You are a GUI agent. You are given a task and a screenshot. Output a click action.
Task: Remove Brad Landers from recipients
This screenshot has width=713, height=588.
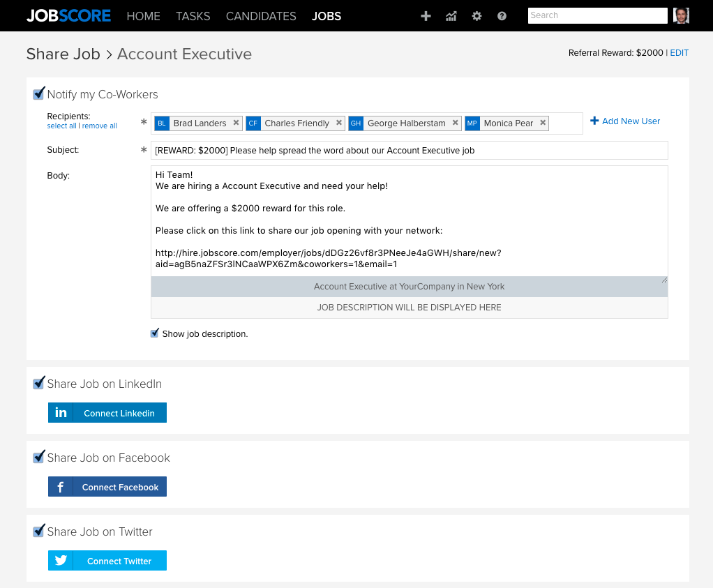click(237, 123)
